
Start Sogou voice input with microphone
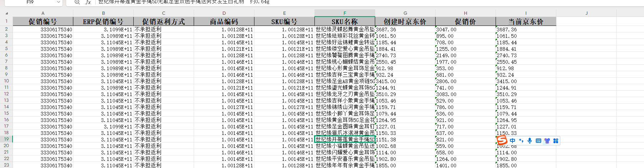pos(530,141)
